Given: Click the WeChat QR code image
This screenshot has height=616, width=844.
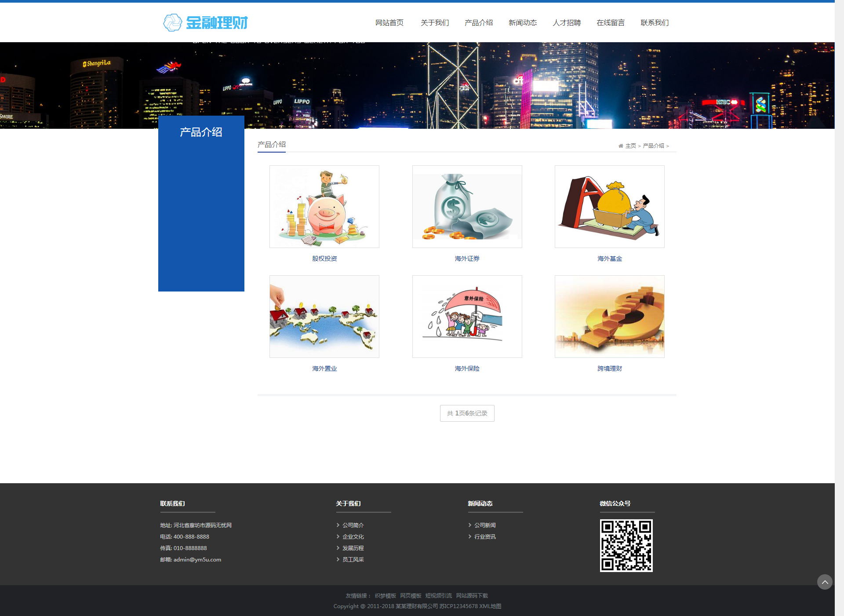Looking at the screenshot, I should tap(626, 545).
